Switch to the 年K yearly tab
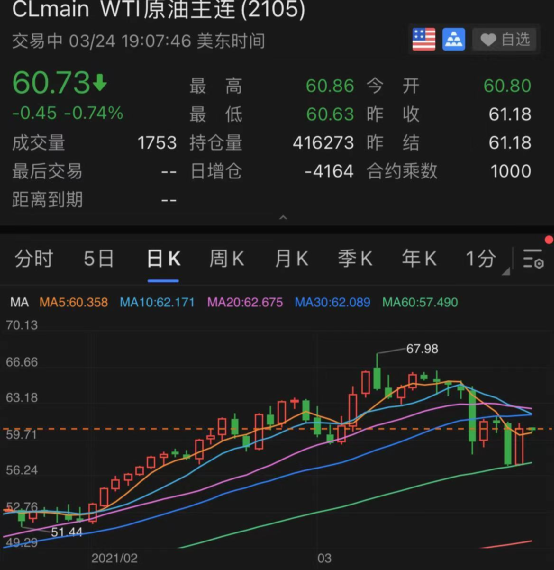554x570 pixels. (x=419, y=259)
